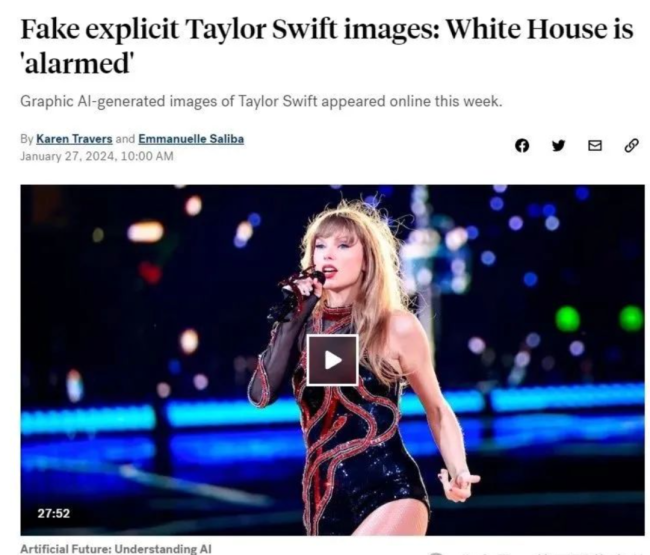Viewport: 650px width, 555px height.
Task: Click the 'By' byline prefix text
Action: tap(27, 139)
